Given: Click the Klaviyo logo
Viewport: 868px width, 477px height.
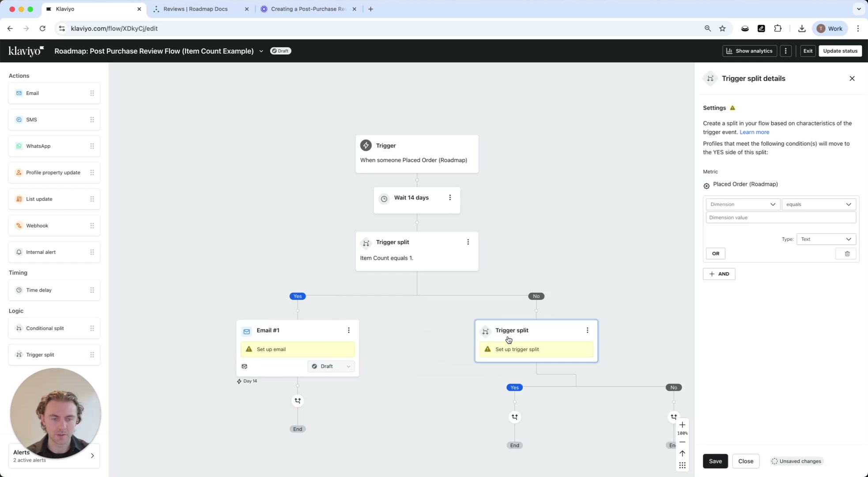Looking at the screenshot, I should [25, 51].
